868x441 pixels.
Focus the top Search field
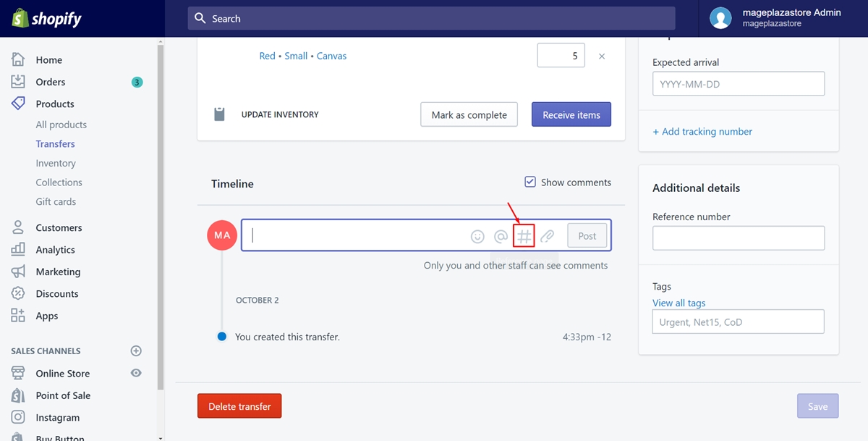tap(432, 18)
